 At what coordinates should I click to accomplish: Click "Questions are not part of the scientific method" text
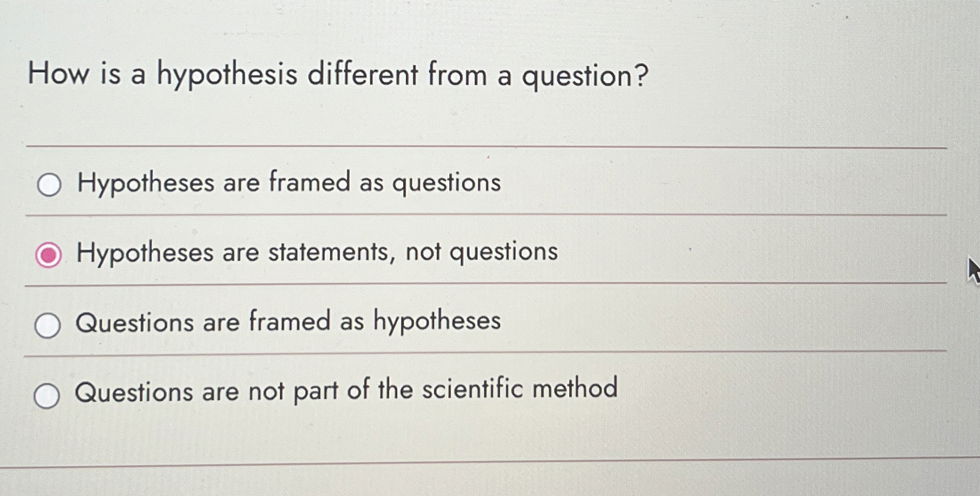click(x=345, y=389)
